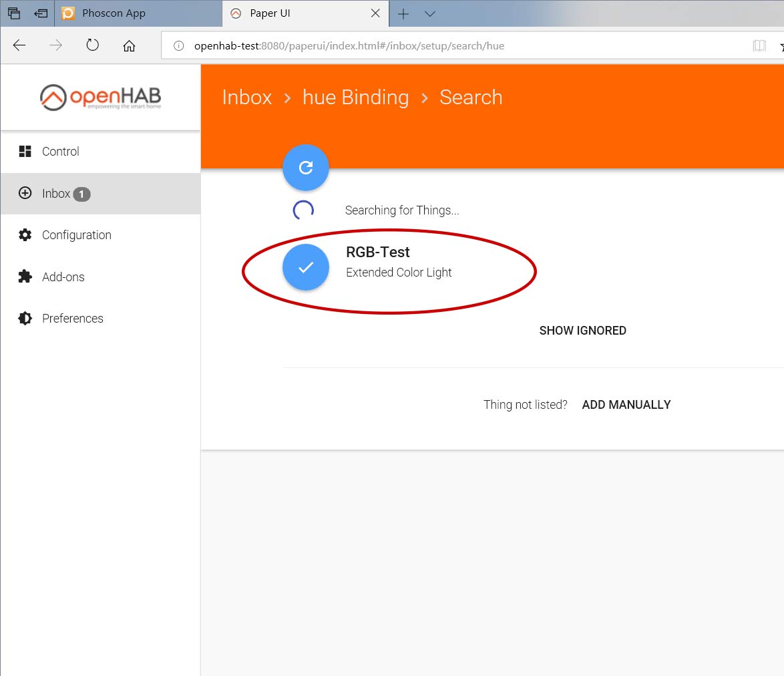Click the browser home button

(129, 46)
